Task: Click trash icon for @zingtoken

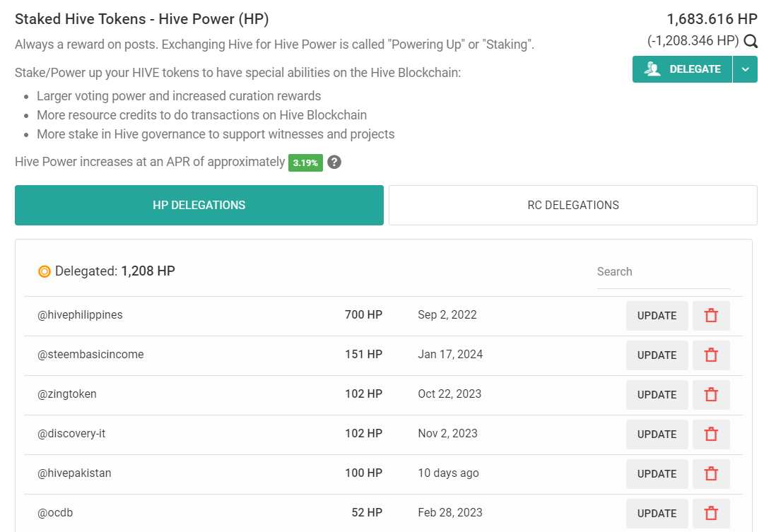Action: [x=711, y=395]
